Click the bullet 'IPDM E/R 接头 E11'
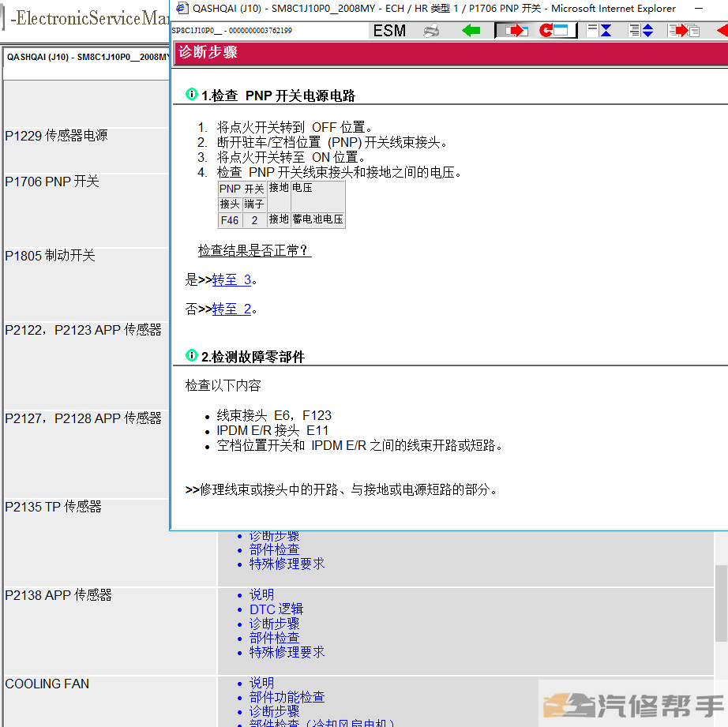Screen dimensions: 728x727 (x=272, y=431)
